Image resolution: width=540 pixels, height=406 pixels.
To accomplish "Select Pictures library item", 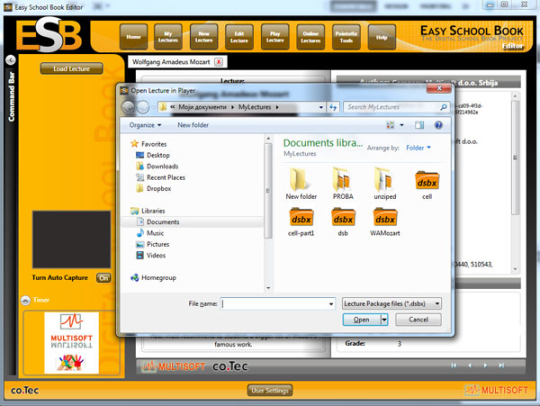I will [x=153, y=244].
